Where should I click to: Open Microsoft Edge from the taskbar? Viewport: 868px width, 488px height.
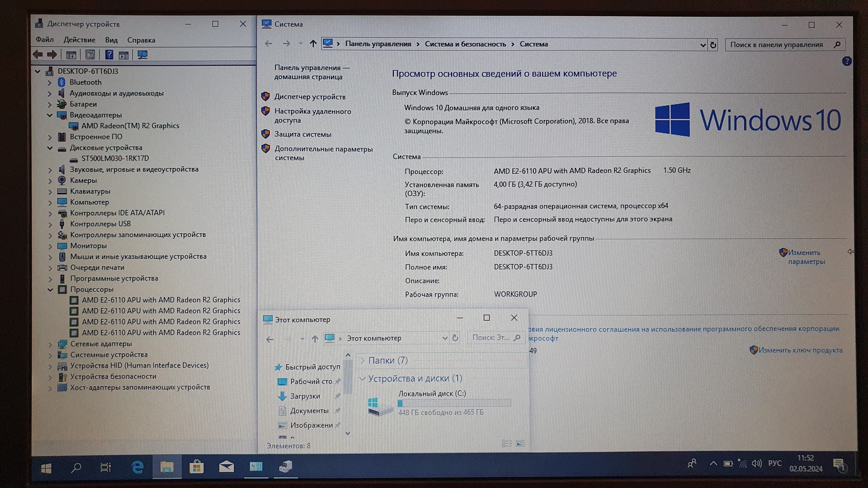click(x=137, y=467)
